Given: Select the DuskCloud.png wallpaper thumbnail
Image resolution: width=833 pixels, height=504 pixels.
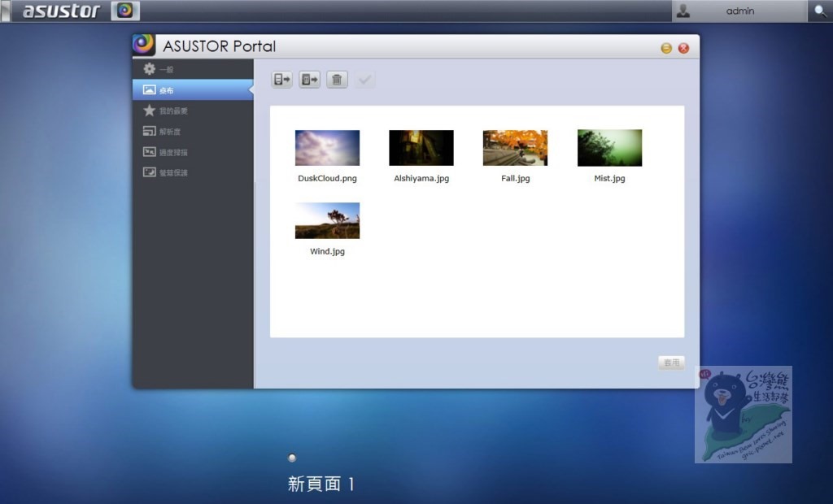Looking at the screenshot, I should tap(327, 148).
